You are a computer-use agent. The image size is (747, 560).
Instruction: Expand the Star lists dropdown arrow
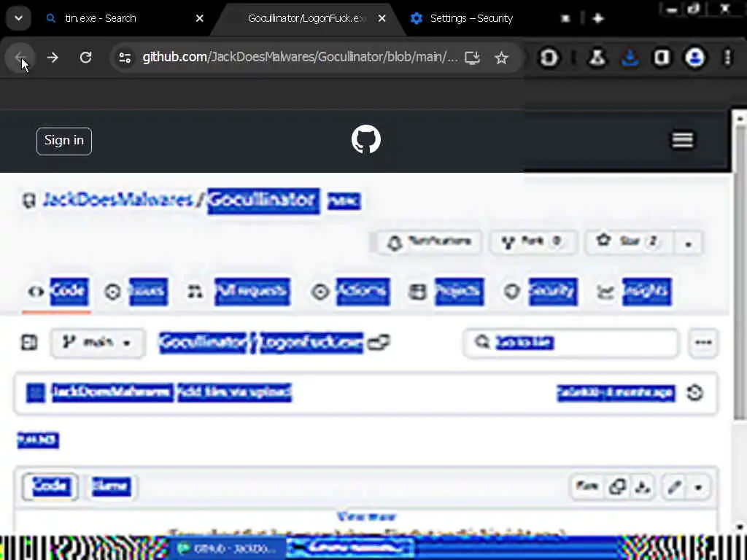coord(689,243)
